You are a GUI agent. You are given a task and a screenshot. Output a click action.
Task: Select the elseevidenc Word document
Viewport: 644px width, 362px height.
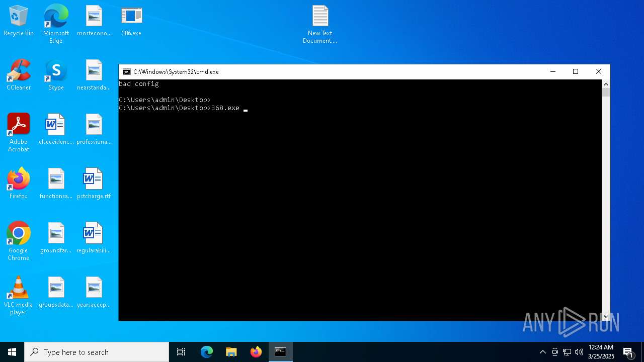coord(56,130)
